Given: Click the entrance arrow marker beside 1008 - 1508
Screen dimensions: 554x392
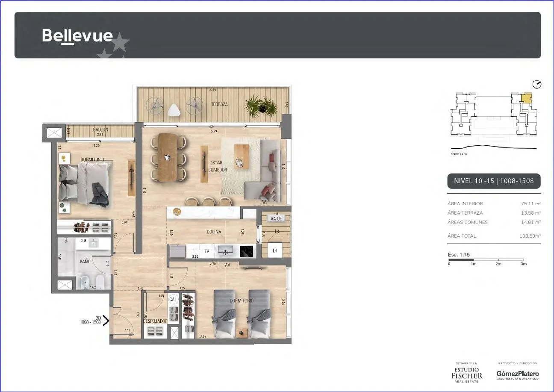Looking at the screenshot, I should 106,320.
